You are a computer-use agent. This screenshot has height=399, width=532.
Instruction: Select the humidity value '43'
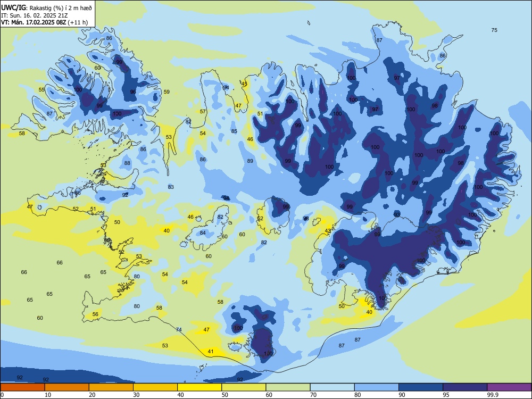[x=328, y=231]
